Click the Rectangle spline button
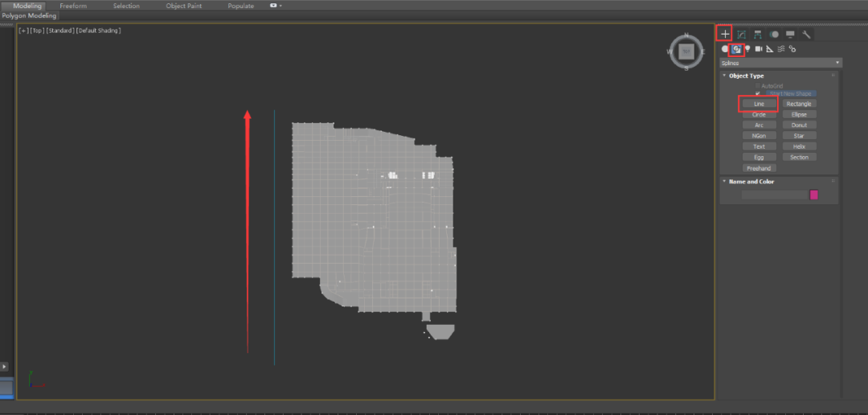The height and width of the screenshot is (415, 868). 799,104
